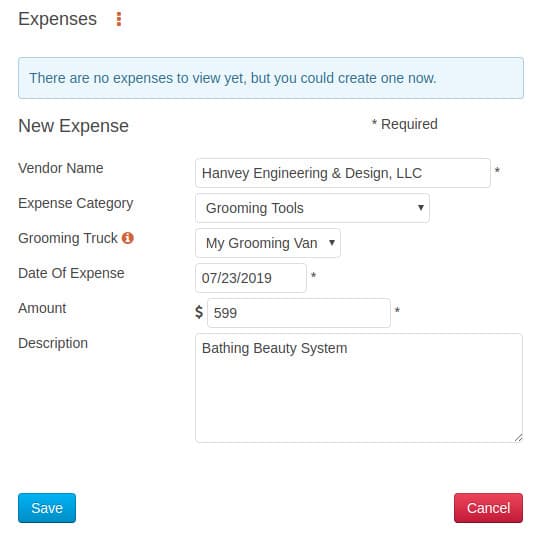
Task: Click the Required note text
Action: click(x=404, y=124)
